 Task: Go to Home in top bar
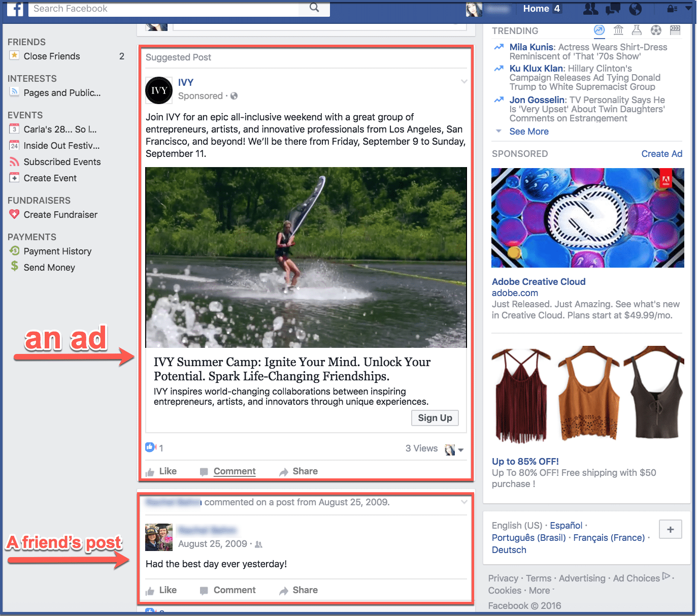(536, 9)
